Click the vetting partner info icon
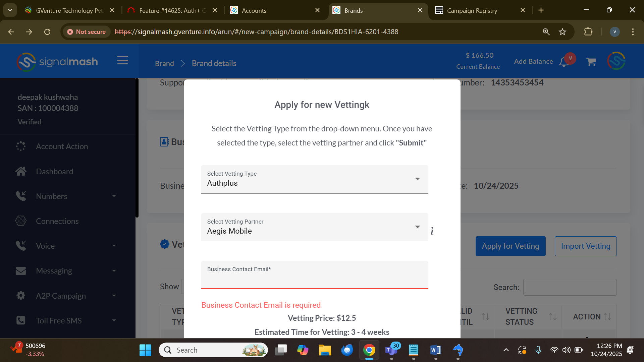Screen dimensions: 644x362 pos(432,231)
